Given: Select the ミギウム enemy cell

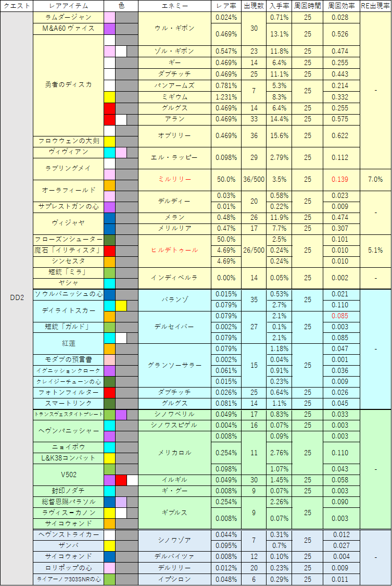Looking at the screenshot, I should (174, 97).
